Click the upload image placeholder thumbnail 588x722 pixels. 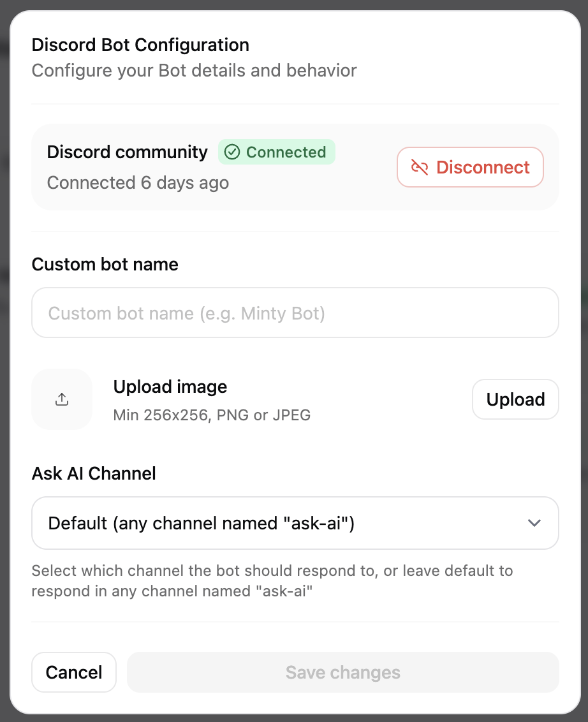tap(62, 399)
